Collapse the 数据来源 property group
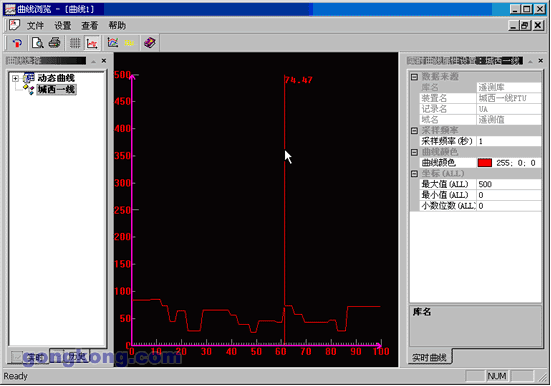This screenshot has height=386, width=551. coord(414,77)
